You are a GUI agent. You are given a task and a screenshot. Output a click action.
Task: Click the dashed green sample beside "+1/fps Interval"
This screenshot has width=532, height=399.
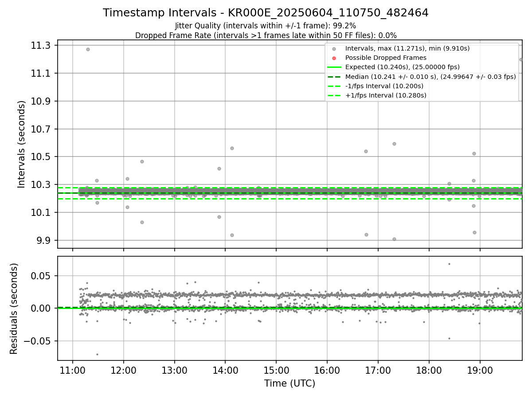coord(334,95)
